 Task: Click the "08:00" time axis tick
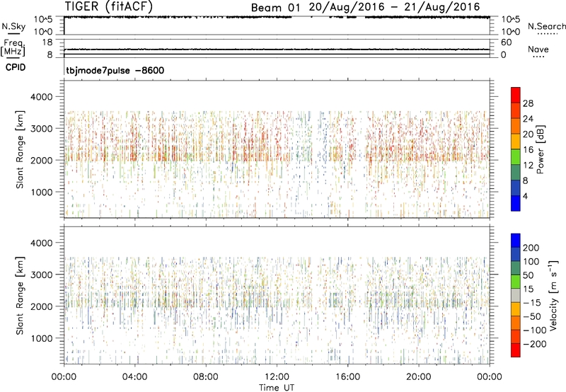[205, 377]
